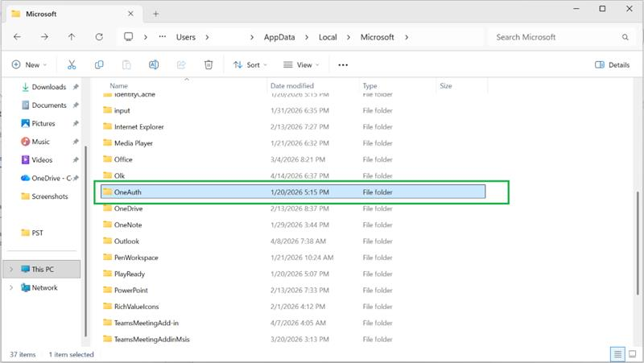
Task: Click Microsoft in the address breadcrumb
Action: [378, 37]
